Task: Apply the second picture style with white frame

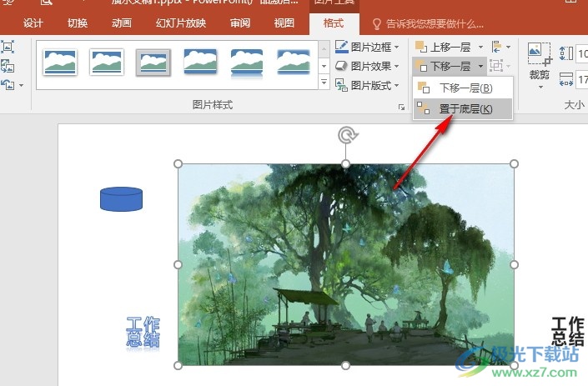Action: [x=107, y=63]
